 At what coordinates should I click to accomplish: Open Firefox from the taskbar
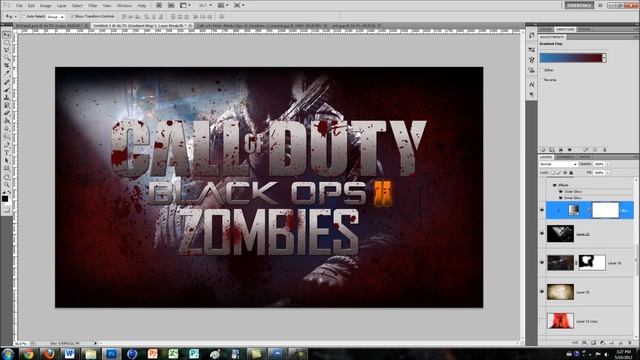[x=49, y=353]
